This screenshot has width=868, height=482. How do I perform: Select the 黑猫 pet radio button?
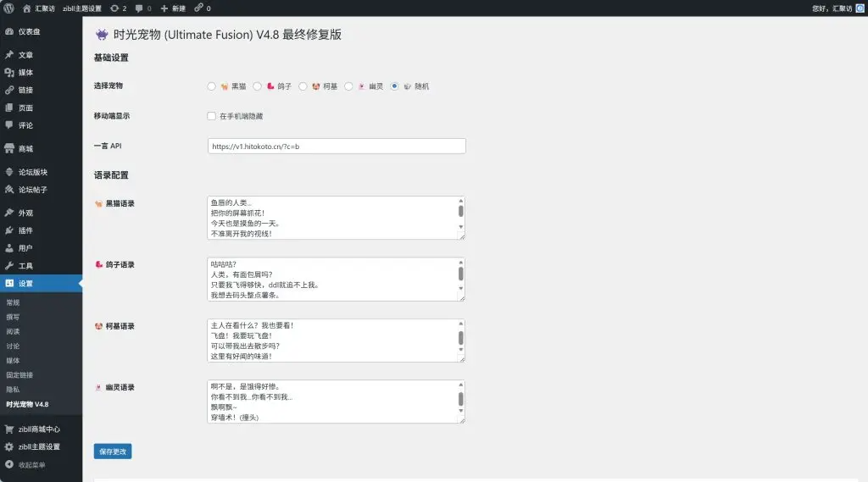(211, 86)
